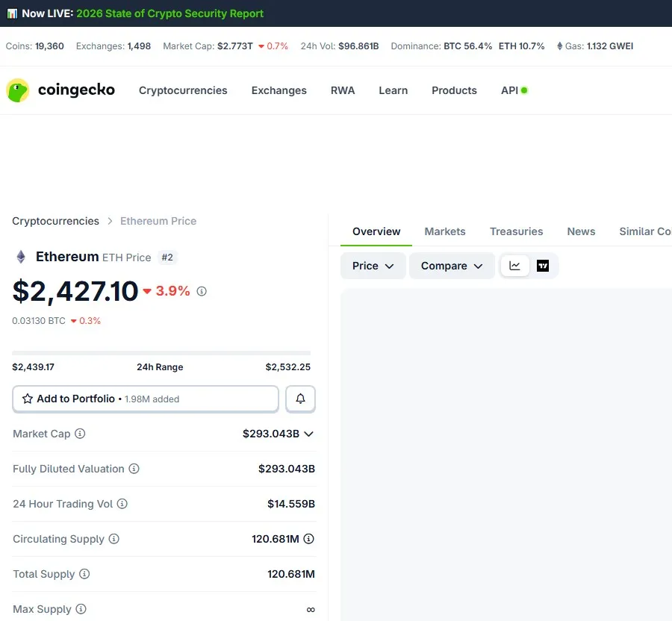This screenshot has width=672, height=621.
Task: Switch to the TradingView chart view
Action: pos(543,266)
